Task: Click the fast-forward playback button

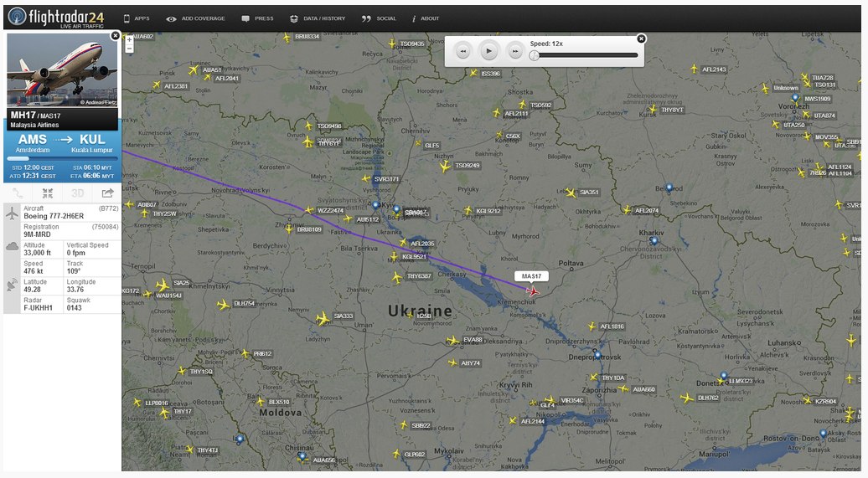Action: tap(514, 51)
